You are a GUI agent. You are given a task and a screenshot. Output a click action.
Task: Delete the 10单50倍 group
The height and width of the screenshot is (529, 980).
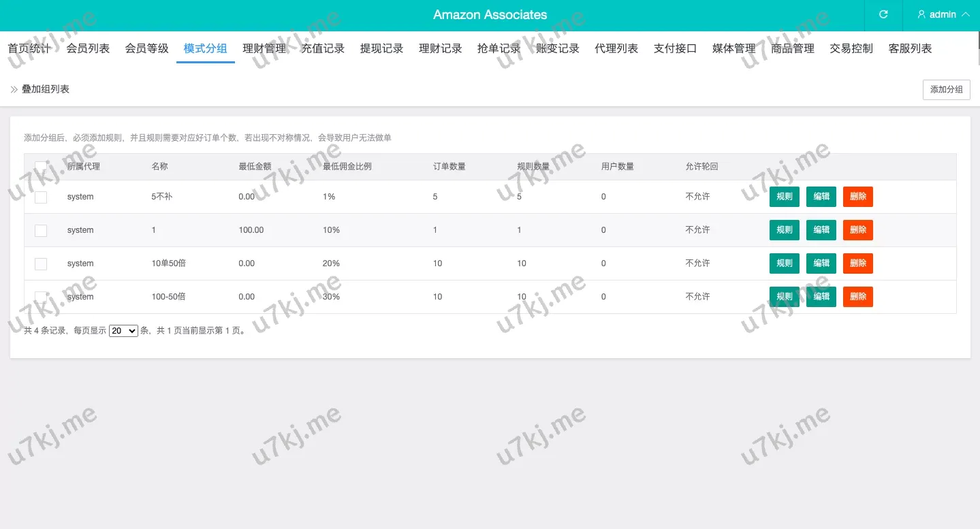(857, 263)
